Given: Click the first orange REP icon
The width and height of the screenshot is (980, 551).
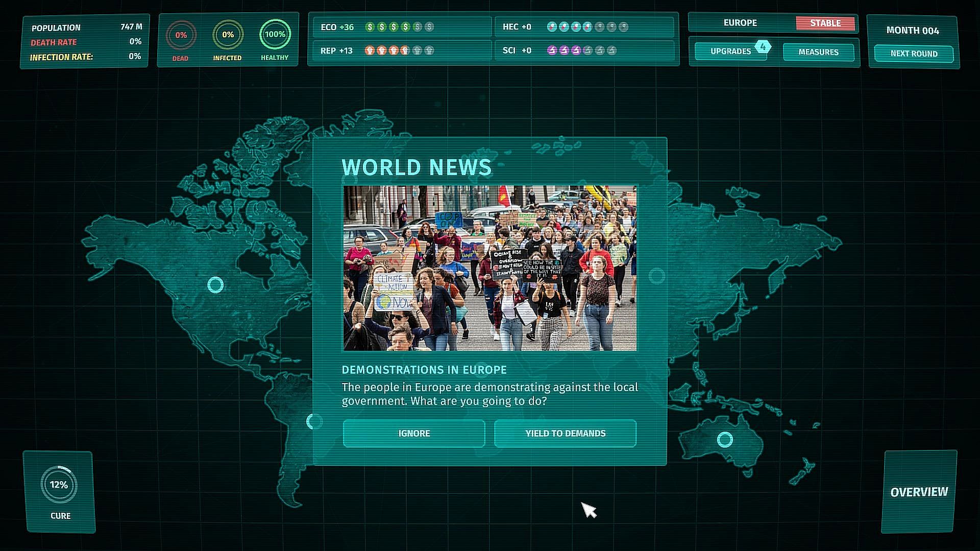Looking at the screenshot, I should pos(370,51).
